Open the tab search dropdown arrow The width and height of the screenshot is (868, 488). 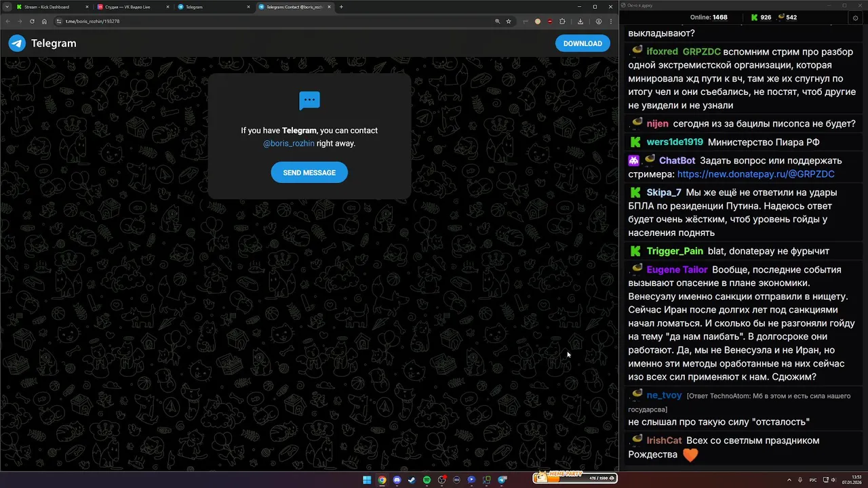point(6,7)
